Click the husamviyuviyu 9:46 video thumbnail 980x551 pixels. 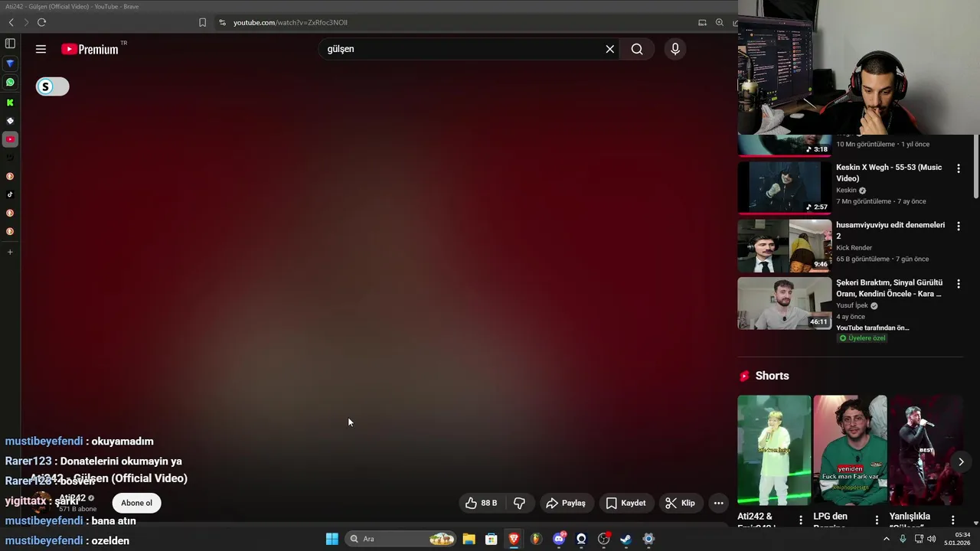click(x=784, y=246)
